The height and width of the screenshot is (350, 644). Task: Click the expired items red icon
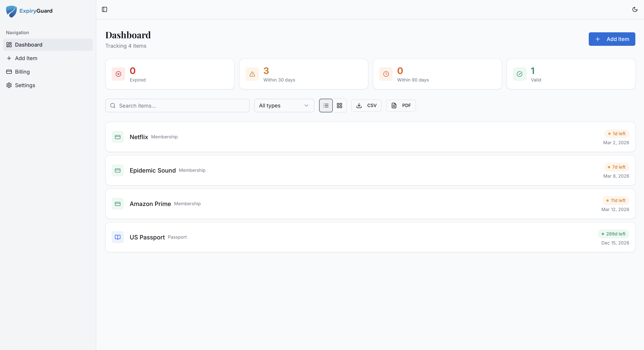point(118,74)
